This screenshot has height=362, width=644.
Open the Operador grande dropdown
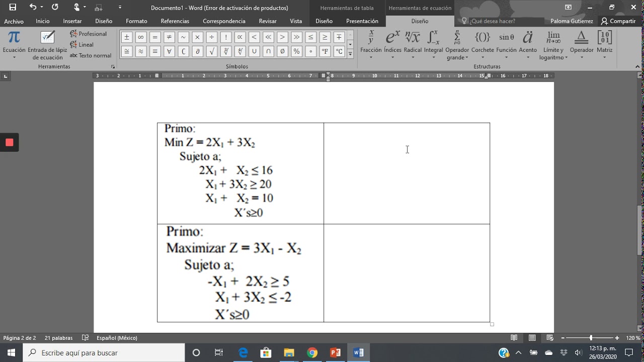(x=457, y=45)
